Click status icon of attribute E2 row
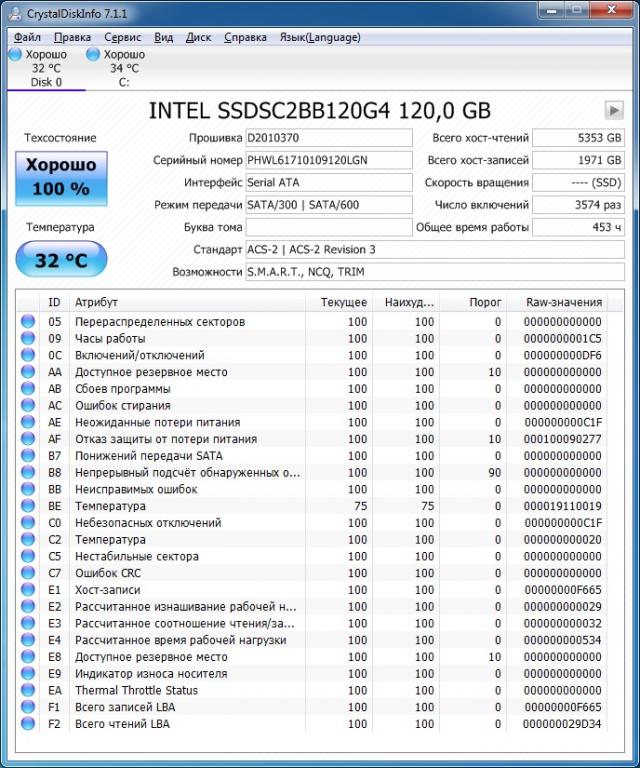This screenshot has height=768, width=640. [28, 606]
